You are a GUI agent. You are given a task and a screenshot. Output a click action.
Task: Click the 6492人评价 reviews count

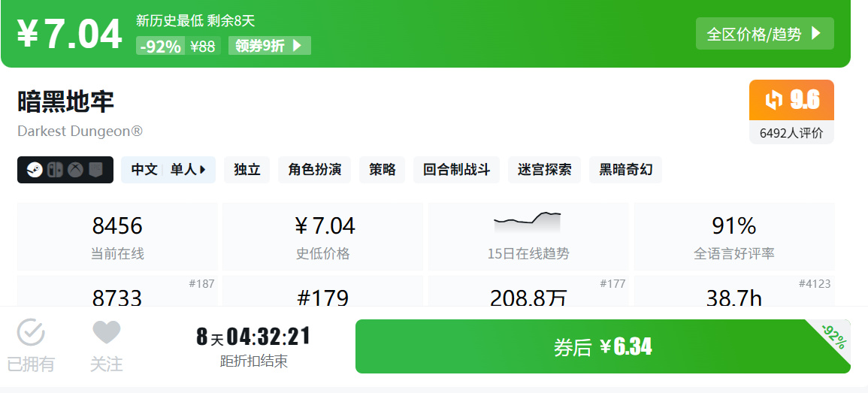click(791, 133)
